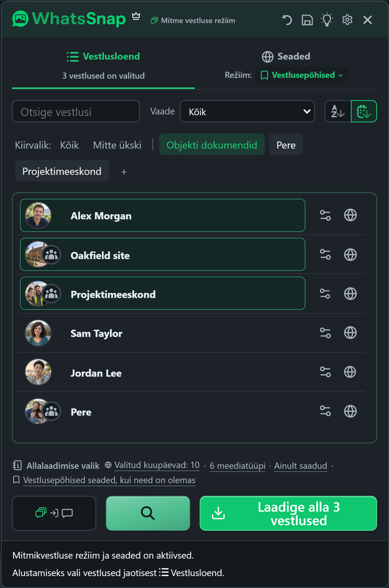The image size is (389, 588).
Task: Select the Jordan Lee conversation
Action: [163, 372]
